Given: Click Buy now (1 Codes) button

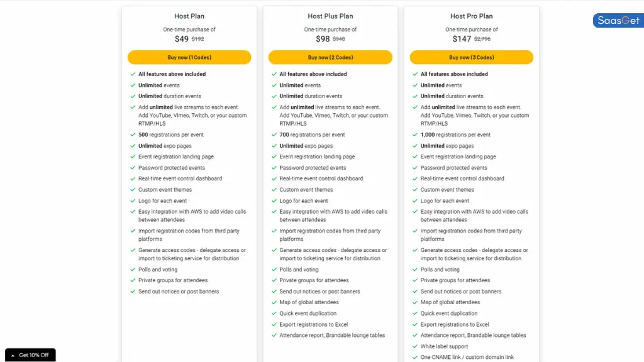Looking at the screenshot, I should [x=189, y=57].
